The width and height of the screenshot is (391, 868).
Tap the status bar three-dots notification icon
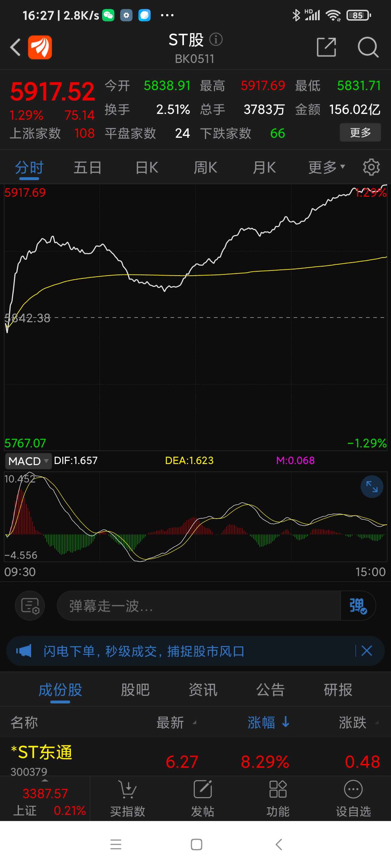(167, 15)
